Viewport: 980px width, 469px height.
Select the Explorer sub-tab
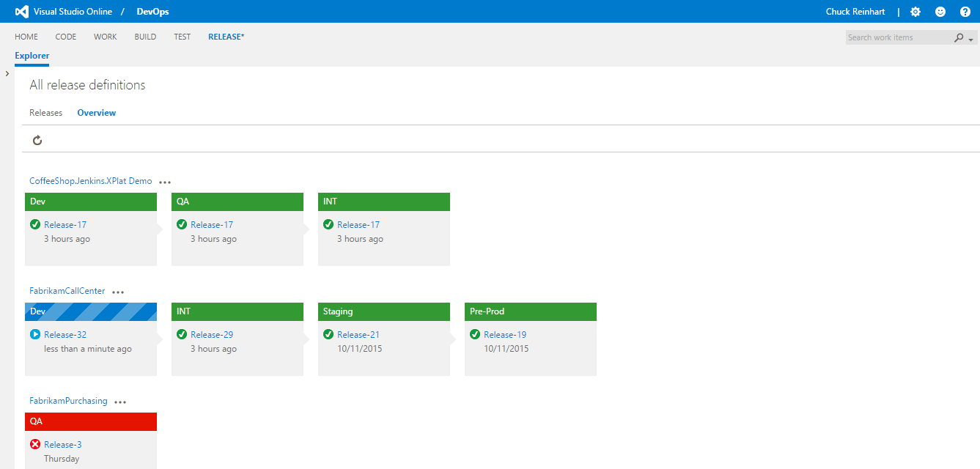point(32,56)
